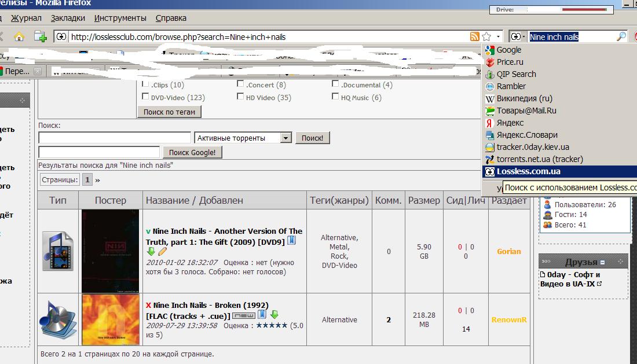The image size is (637, 364).
Task: Click the RSS feed icon in address bar
Action: 474,36
